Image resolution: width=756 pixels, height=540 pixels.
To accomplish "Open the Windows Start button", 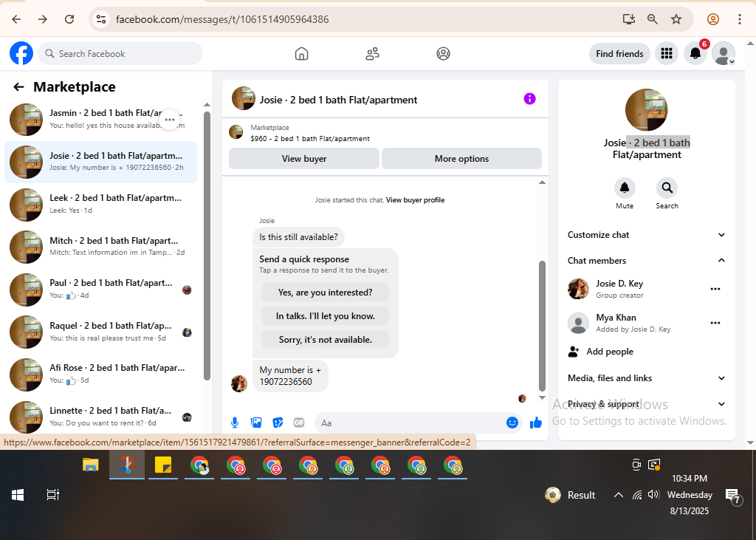I will 18,495.
